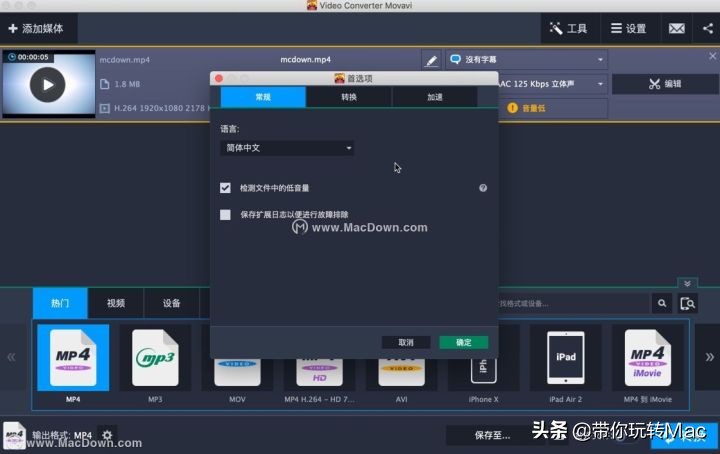Image resolution: width=720 pixels, height=454 pixels.
Task: Select the Devices (设备) format tab
Action: pyautogui.click(x=172, y=303)
